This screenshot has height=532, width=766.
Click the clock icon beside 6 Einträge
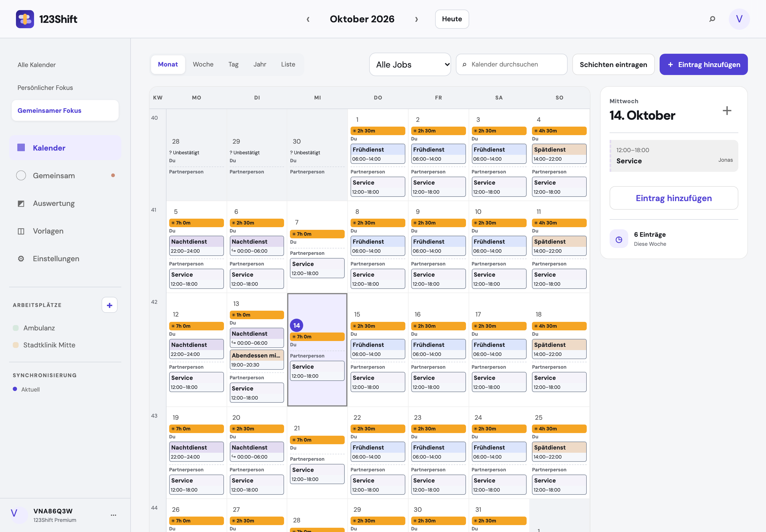(x=619, y=239)
